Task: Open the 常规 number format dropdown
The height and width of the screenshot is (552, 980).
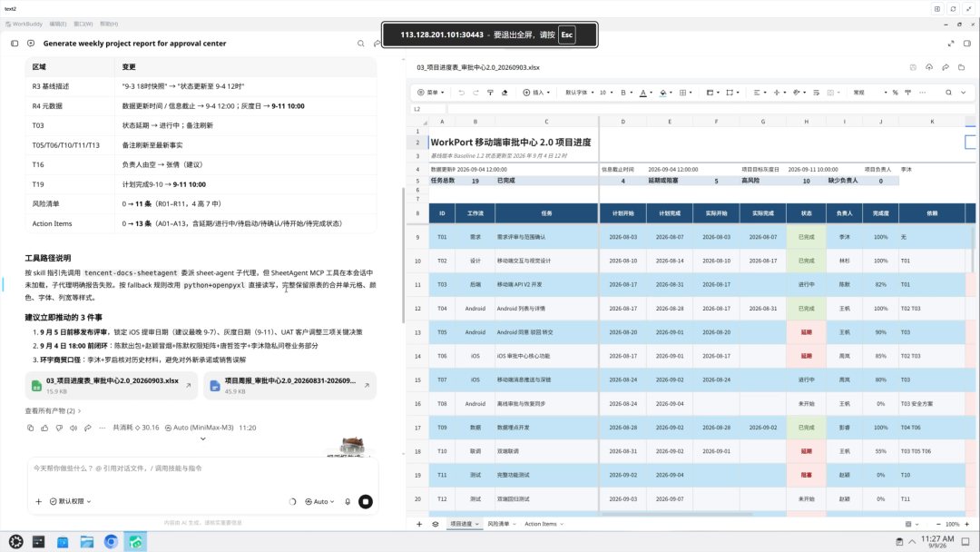Action: point(870,93)
